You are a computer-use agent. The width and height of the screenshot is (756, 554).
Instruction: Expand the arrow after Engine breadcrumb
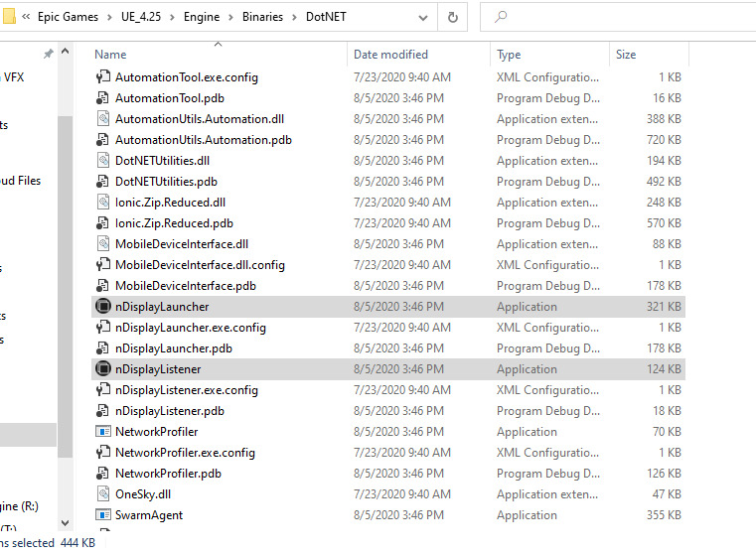point(230,17)
